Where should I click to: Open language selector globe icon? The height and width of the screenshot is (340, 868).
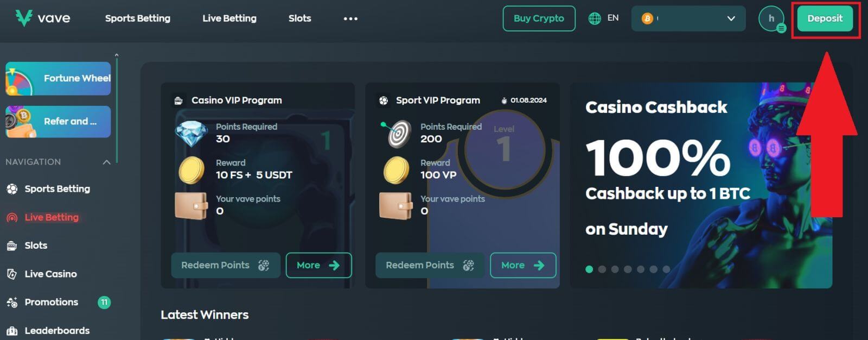[595, 18]
